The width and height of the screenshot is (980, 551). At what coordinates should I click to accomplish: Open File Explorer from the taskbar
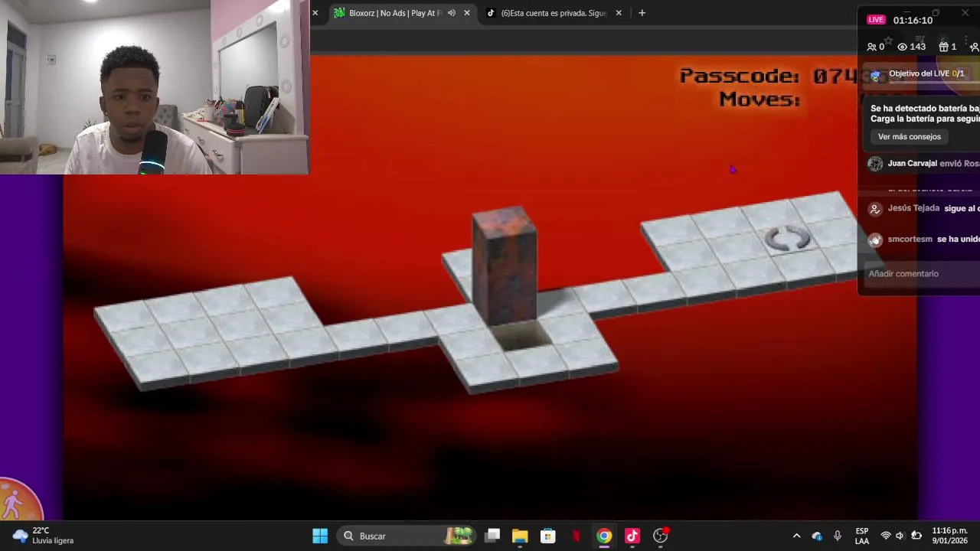(x=520, y=536)
